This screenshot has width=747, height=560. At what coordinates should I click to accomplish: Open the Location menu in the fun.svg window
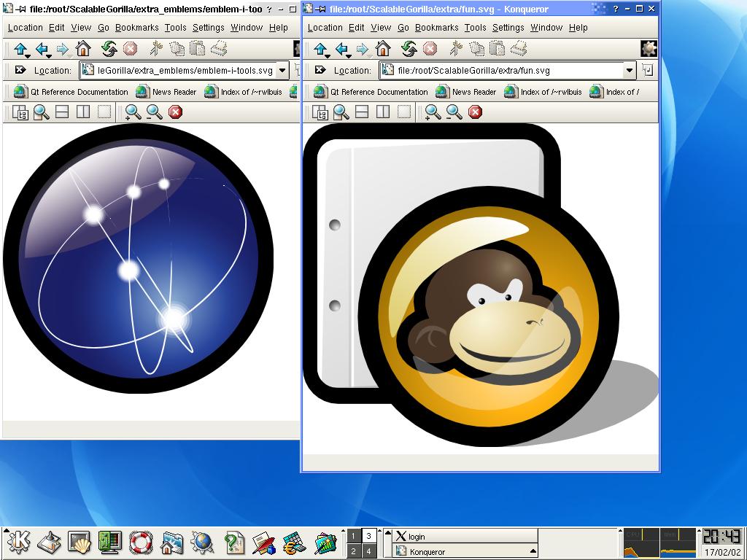point(325,28)
